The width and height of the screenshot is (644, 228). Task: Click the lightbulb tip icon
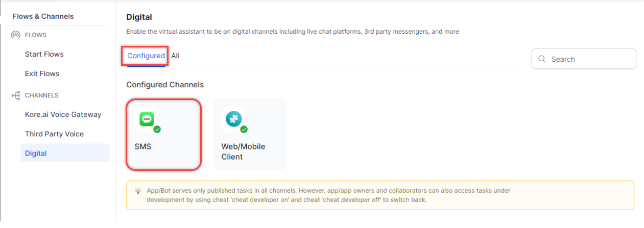138,191
